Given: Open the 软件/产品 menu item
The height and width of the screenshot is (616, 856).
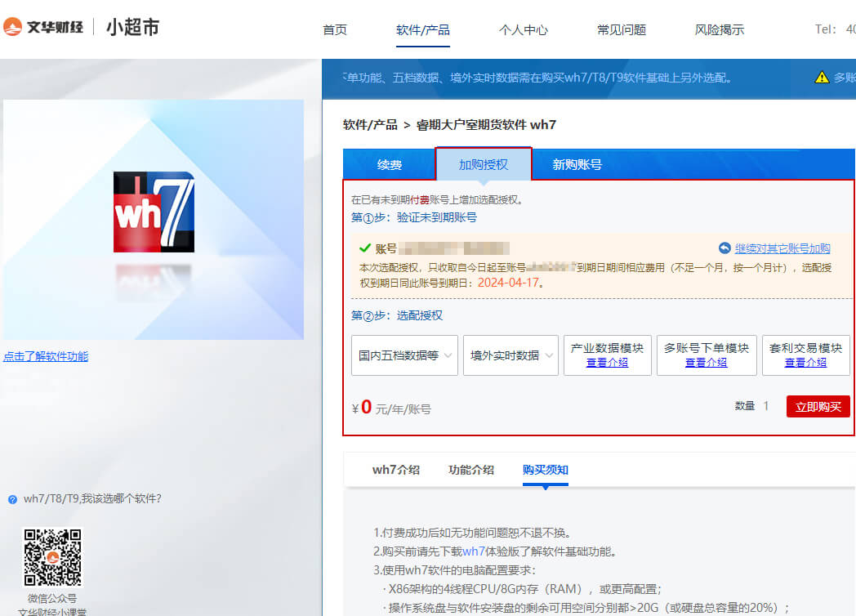Looking at the screenshot, I should [423, 29].
